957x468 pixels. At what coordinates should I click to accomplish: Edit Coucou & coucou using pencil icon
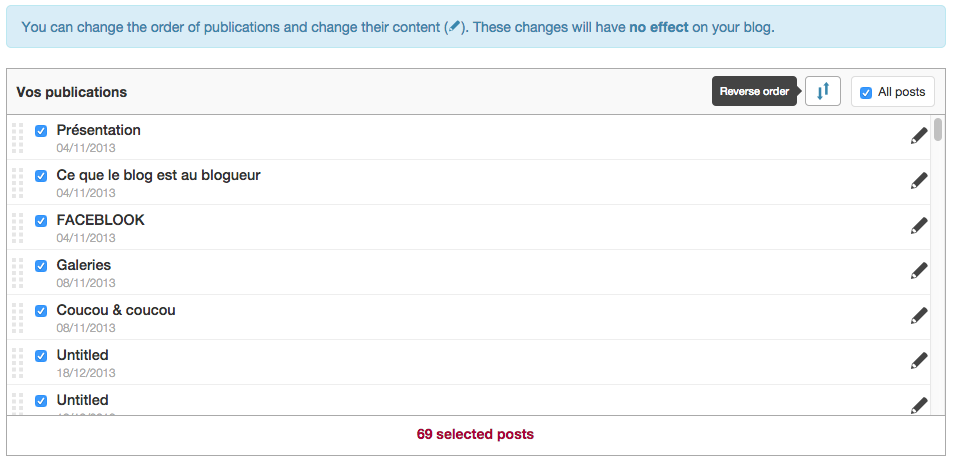919,316
